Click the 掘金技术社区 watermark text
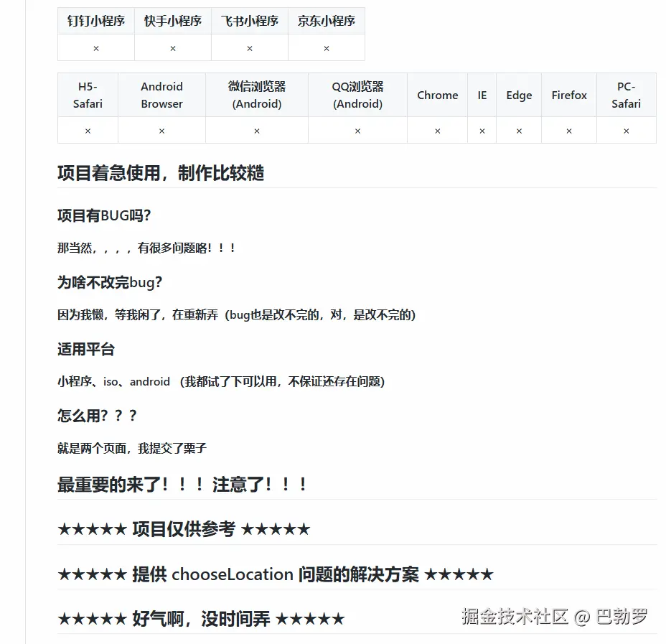 [x=515, y=616]
